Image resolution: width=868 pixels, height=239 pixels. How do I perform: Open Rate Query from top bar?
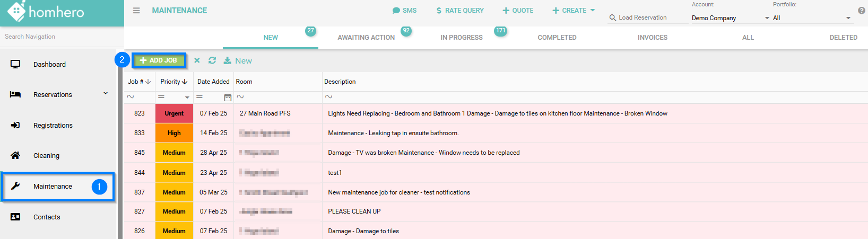[x=459, y=11]
